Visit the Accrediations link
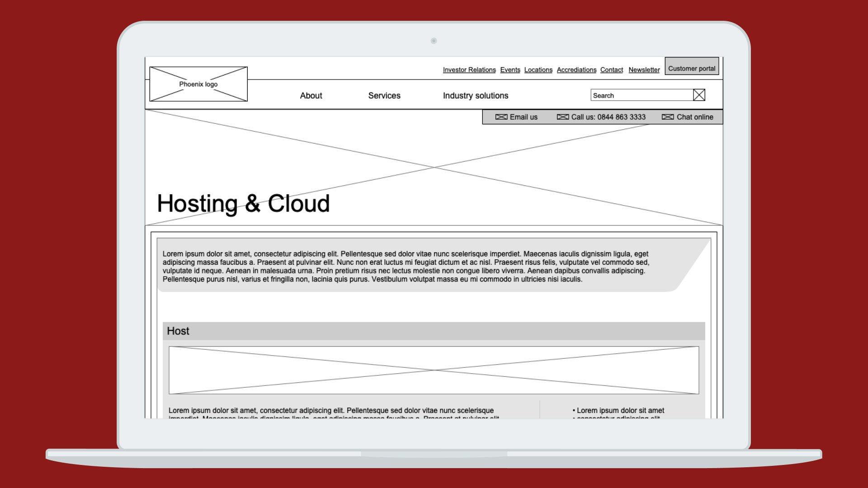Screen dimensions: 868x488 576,70
